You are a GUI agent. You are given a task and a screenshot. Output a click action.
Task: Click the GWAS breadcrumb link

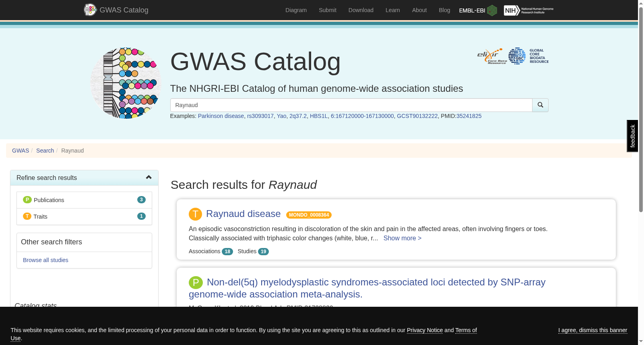[x=21, y=151]
